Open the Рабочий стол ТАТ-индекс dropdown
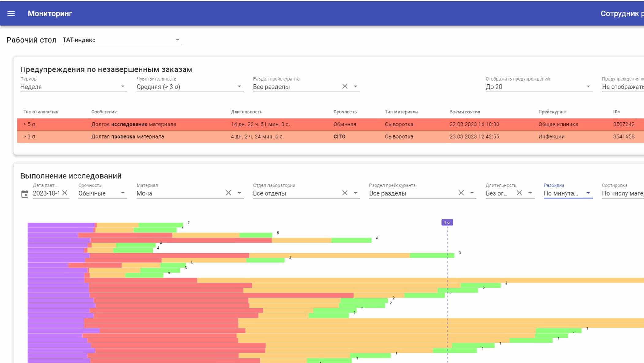The width and height of the screenshot is (644, 363). 122,40
